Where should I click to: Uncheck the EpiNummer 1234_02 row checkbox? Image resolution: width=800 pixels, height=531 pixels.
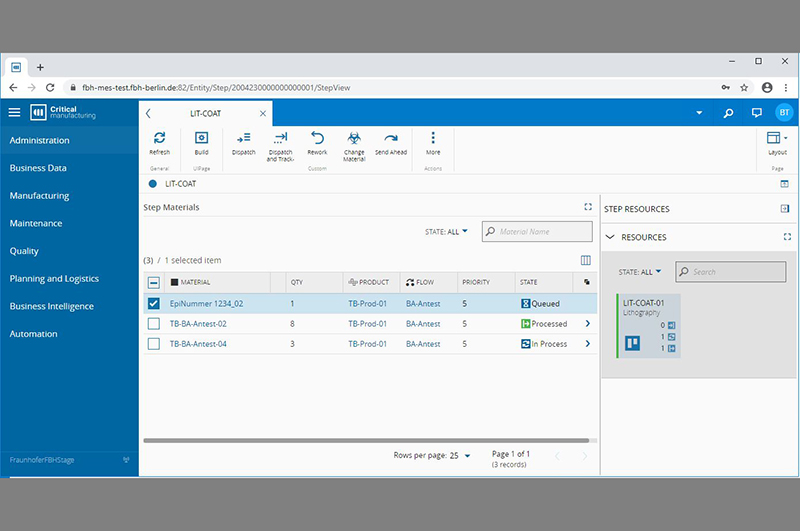click(x=154, y=303)
